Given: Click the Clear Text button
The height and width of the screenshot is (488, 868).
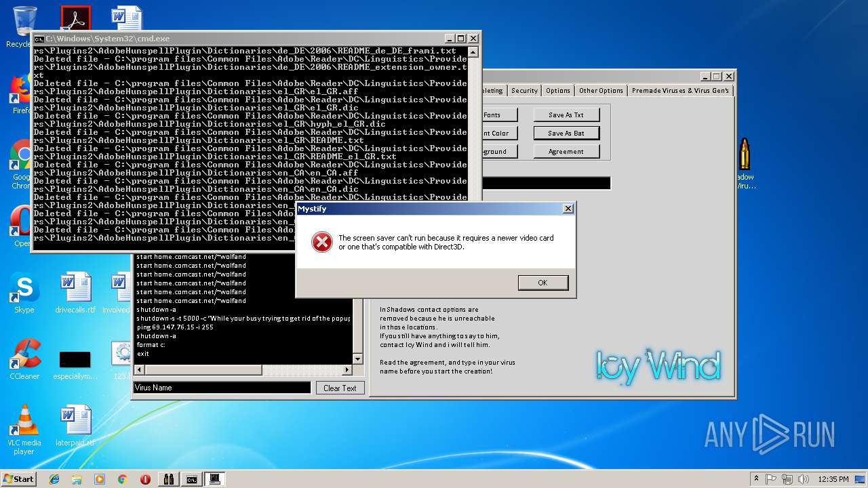Looking at the screenshot, I should tap(340, 388).
